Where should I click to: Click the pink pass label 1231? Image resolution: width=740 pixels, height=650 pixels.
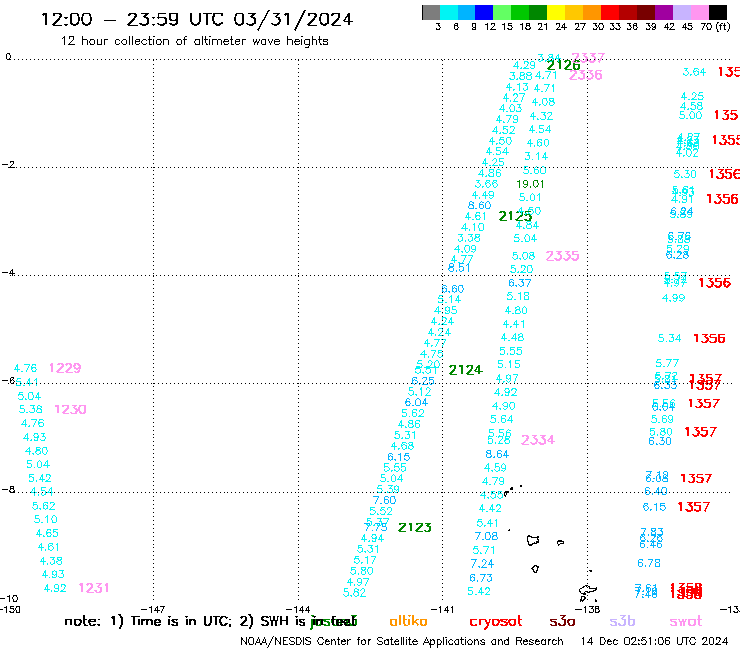point(93,588)
